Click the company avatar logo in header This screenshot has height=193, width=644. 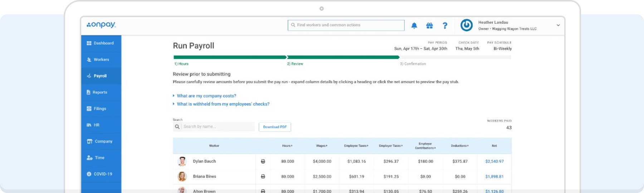467,25
